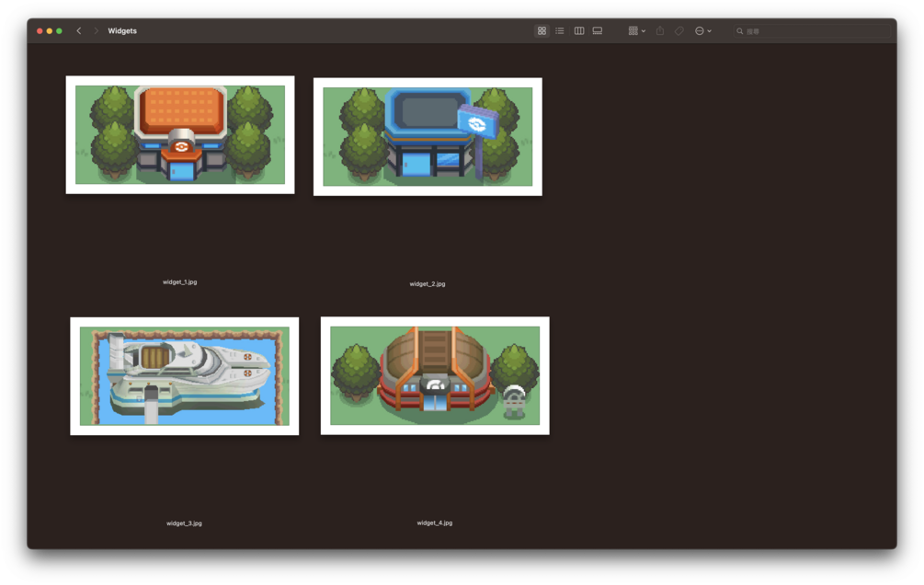Viewport: 924px width, 585px height.
Task: Click the widget_1.jpg file name
Action: pos(179,281)
